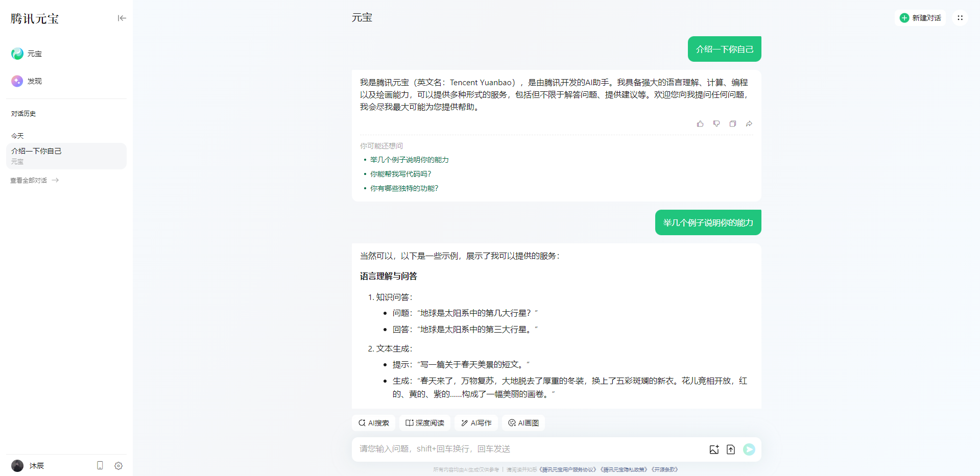Click the 语言理解与问答 heading
The image size is (980, 476).
pos(389,277)
